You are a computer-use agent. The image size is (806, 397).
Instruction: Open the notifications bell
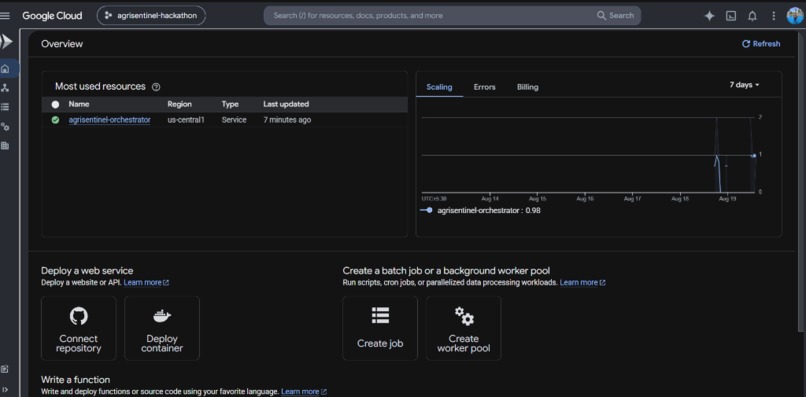[x=752, y=16]
